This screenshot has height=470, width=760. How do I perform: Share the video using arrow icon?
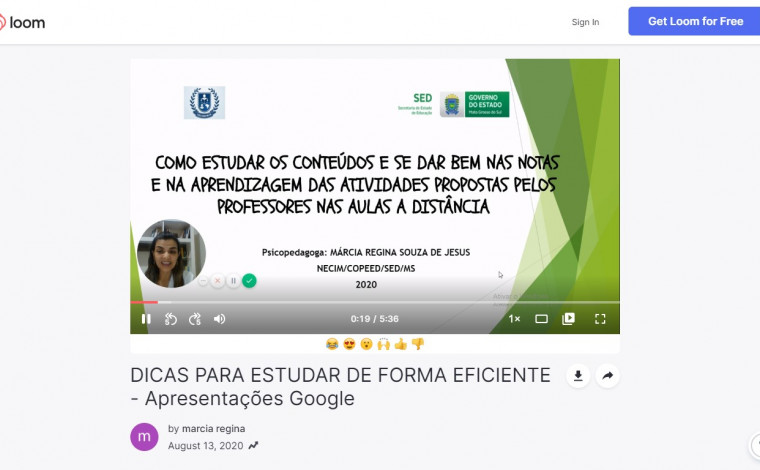point(607,376)
